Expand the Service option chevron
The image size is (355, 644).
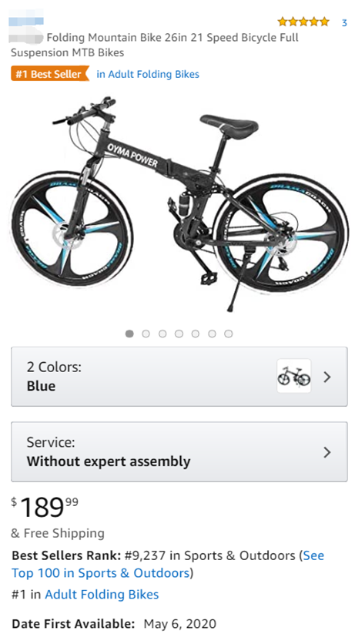(x=327, y=452)
